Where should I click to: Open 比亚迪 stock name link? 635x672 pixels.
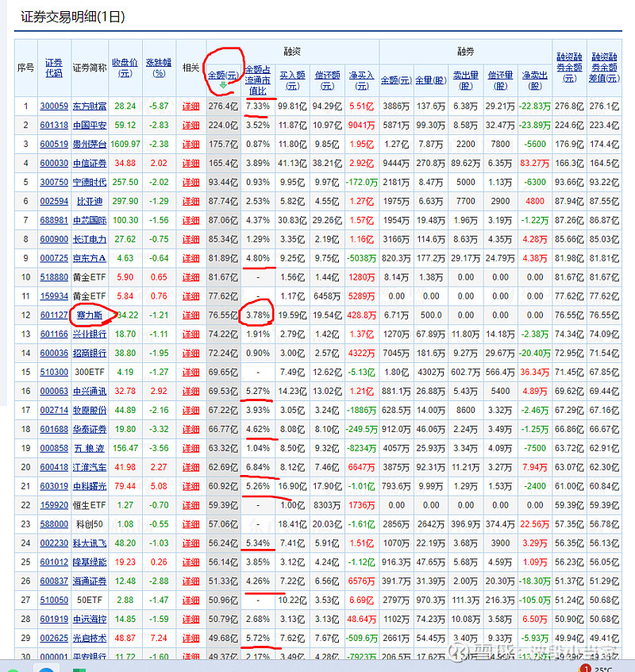[x=90, y=201]
